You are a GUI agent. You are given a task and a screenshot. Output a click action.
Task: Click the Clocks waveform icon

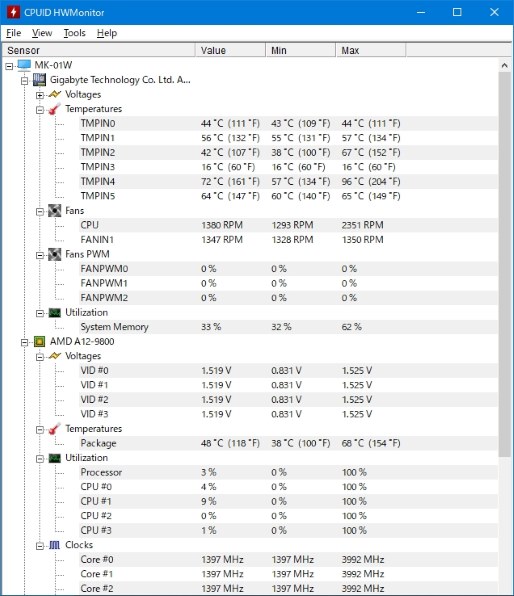(55, 545)
